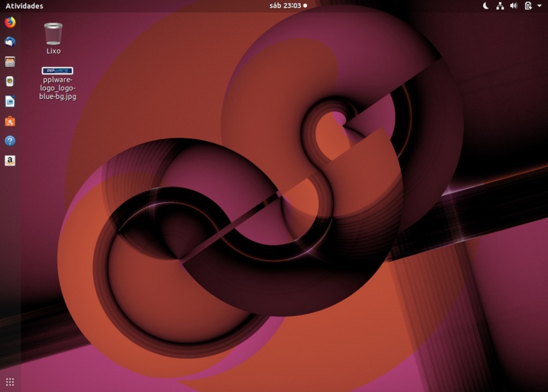The height and width of the screenshot is (392, 548).
Task: Open LibreOffice Writer
Action: (x=10, y=101)
